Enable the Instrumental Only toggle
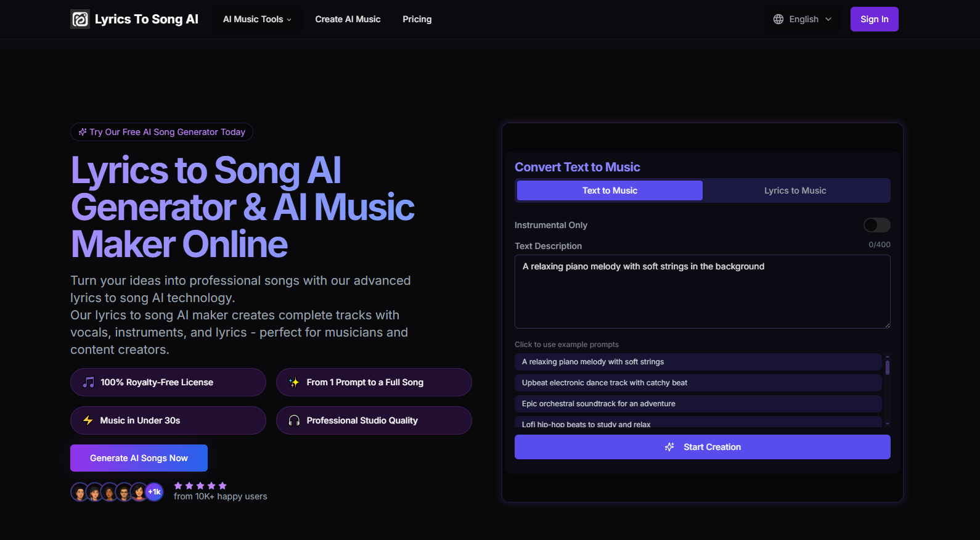This screenshot has width=980, height=540. [x=876, y=225]
